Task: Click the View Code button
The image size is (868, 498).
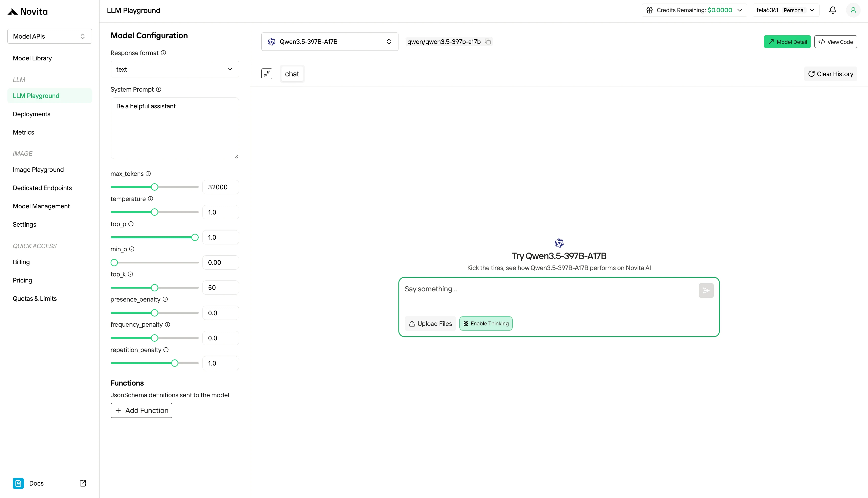Action: (x=835, y=42)
